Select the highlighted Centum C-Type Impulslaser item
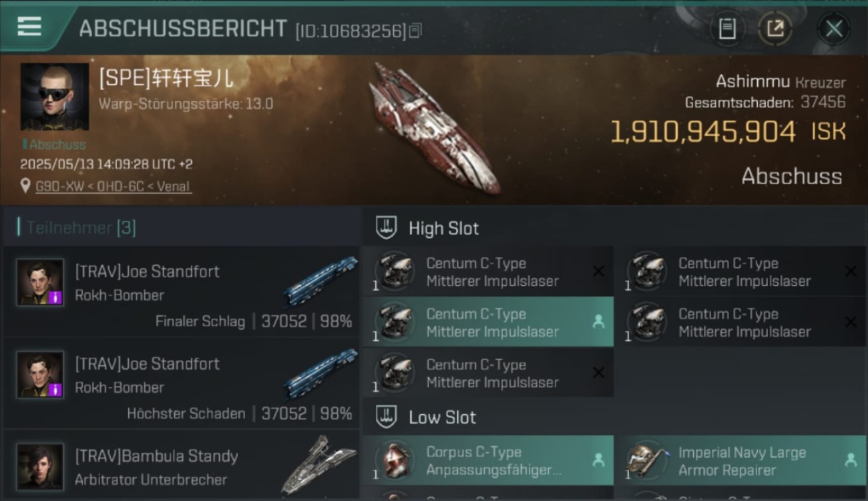This screenshot has width=868, height=501. pos(488,322)
